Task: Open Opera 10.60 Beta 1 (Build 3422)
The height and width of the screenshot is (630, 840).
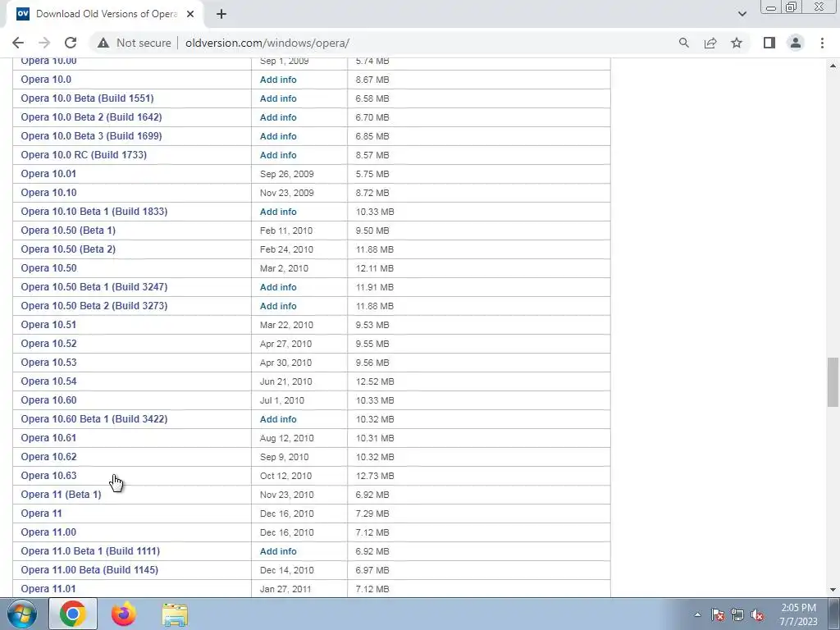Action: point(94,418)
